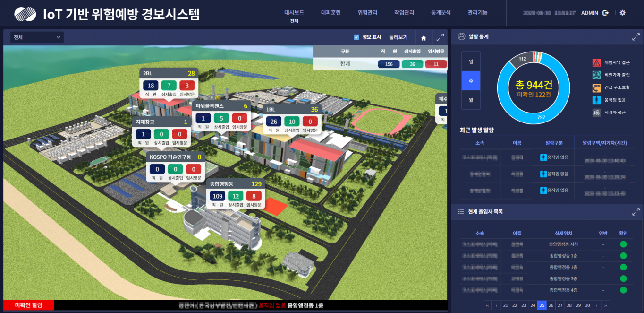Image resolution: width=644 pixels, height=313 pixels.
Task: Click the 임시방문 total 11 badge
Action: (436, 64)
